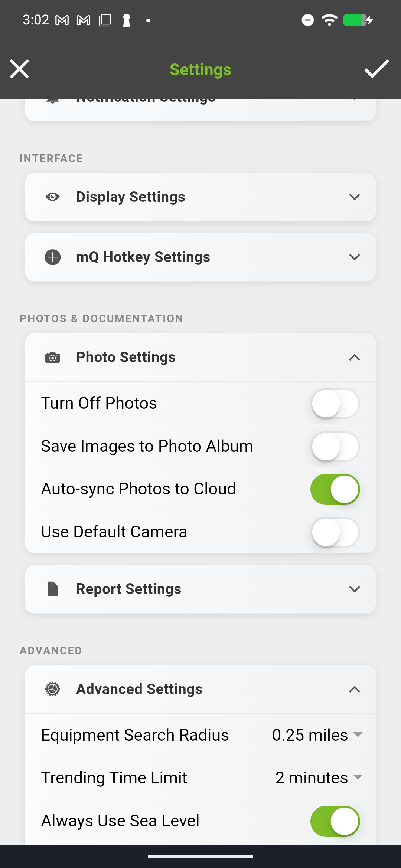Open Equipment Search Radius dropdown
The width and height of the screenshot is (401, 868).
tap(317, 735)
